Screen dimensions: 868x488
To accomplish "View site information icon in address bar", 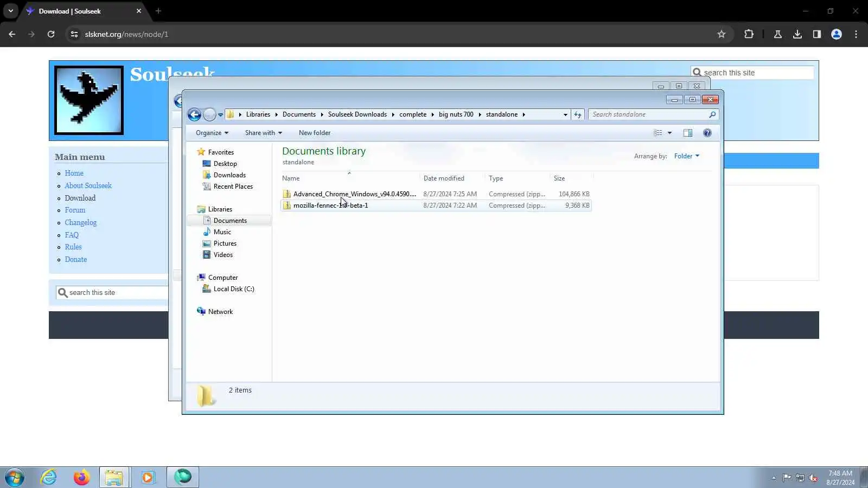I will pyautogui.click(x=74, y=34).
